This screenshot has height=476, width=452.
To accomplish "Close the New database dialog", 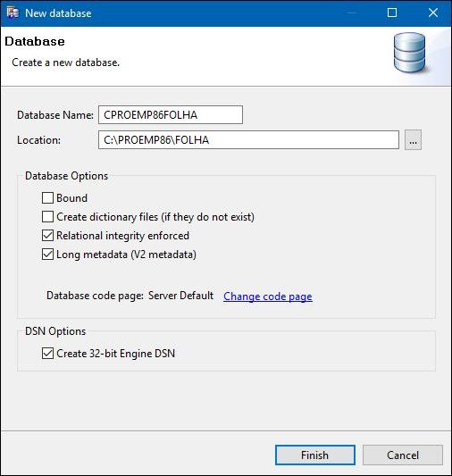I will pyautogui.click(x=433, y=13).
